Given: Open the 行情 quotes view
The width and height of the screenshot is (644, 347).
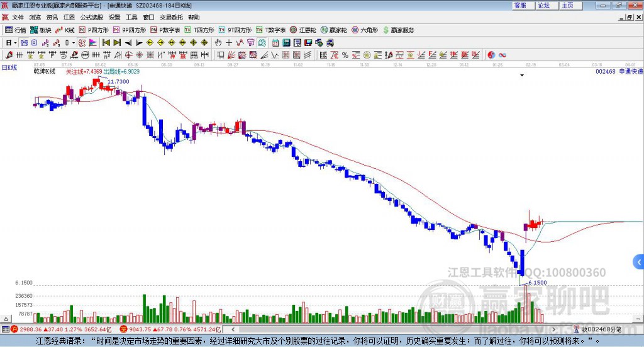Looking at the screenshot, I should click(x=15, y=30).
